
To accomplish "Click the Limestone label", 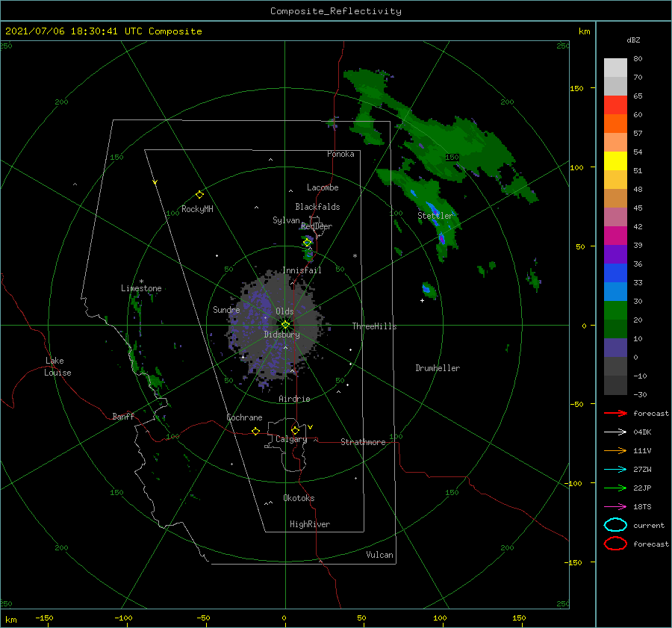I will click(x=141, y=288).
